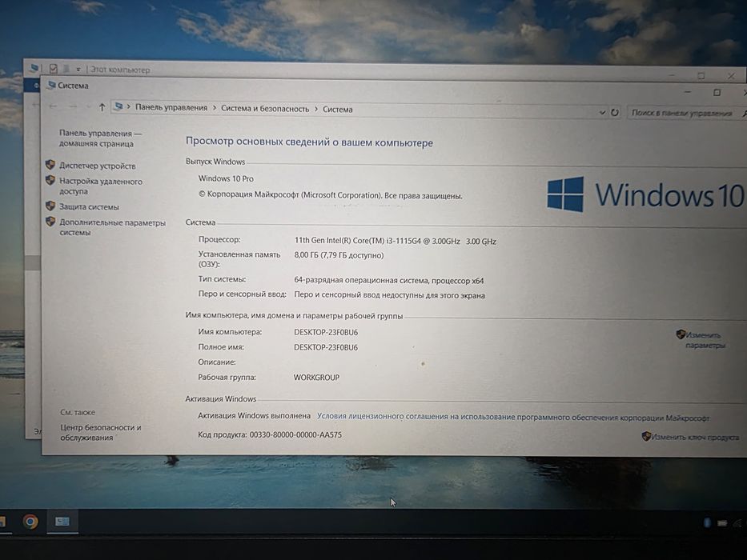
Task: Click the Windows 10 logo
Action: click(x=645, y=194)
